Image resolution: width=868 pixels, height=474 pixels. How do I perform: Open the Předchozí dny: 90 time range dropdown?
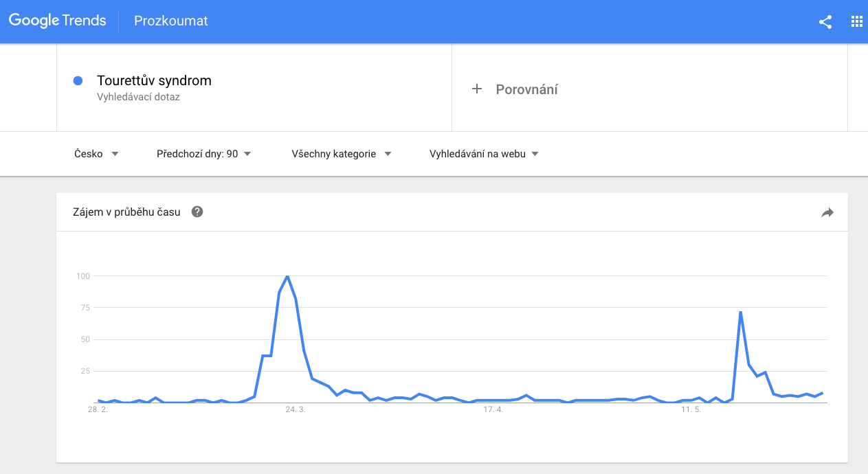click(x=204, y=154)
